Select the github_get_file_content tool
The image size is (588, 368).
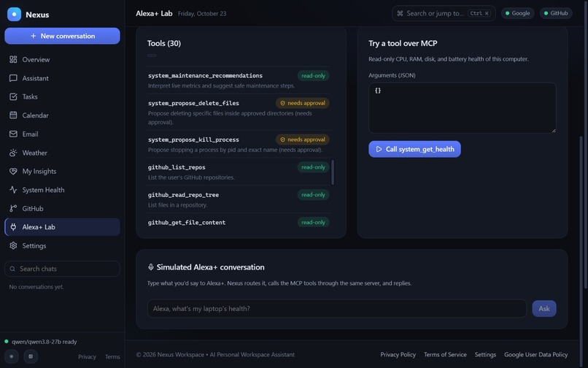239,222
